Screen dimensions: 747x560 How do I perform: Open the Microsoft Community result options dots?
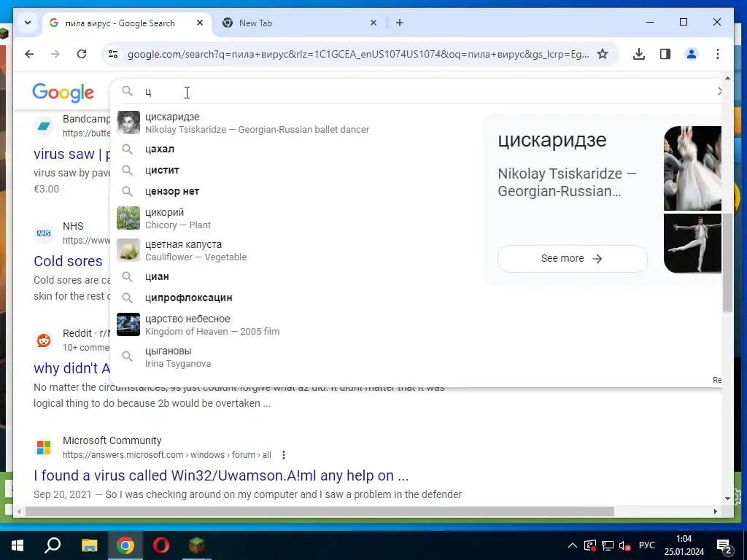[x=284, y=455]
